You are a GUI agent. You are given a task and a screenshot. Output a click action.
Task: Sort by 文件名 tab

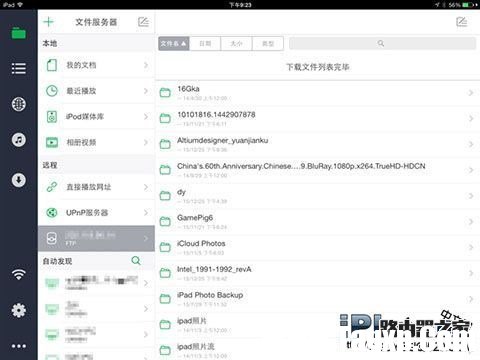pos(174,44)
